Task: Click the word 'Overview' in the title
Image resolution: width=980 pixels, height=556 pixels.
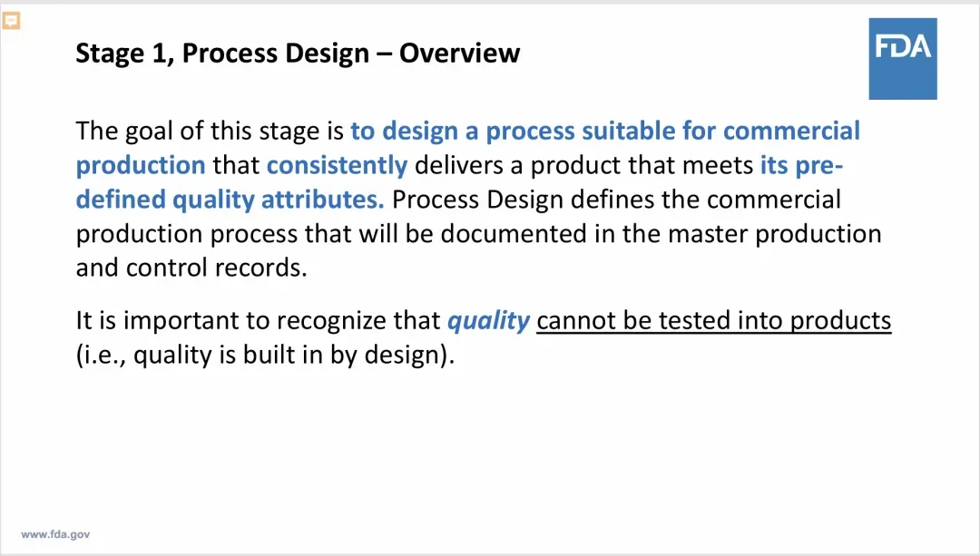Action: point(459,54)
